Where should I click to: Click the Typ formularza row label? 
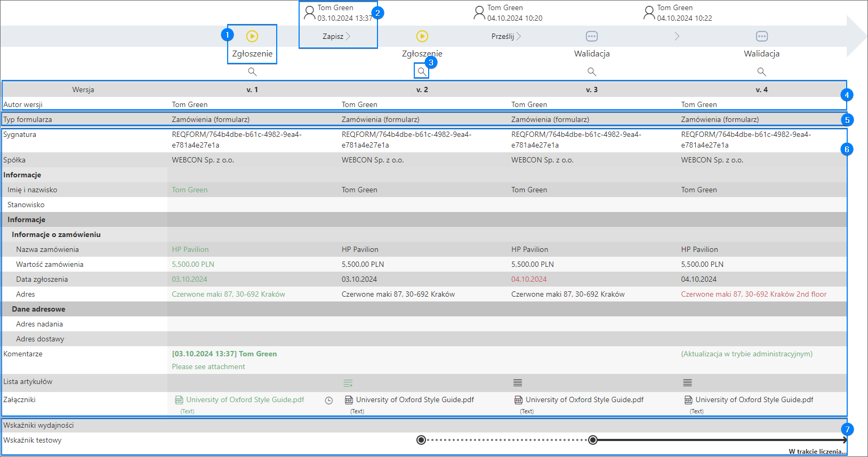coord(28,119)
